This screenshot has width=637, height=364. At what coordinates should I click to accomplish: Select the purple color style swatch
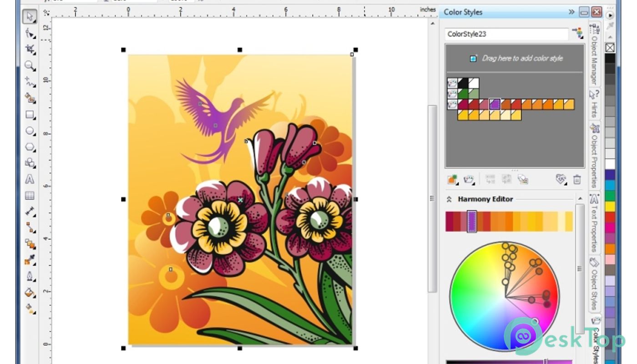point(495,104)
